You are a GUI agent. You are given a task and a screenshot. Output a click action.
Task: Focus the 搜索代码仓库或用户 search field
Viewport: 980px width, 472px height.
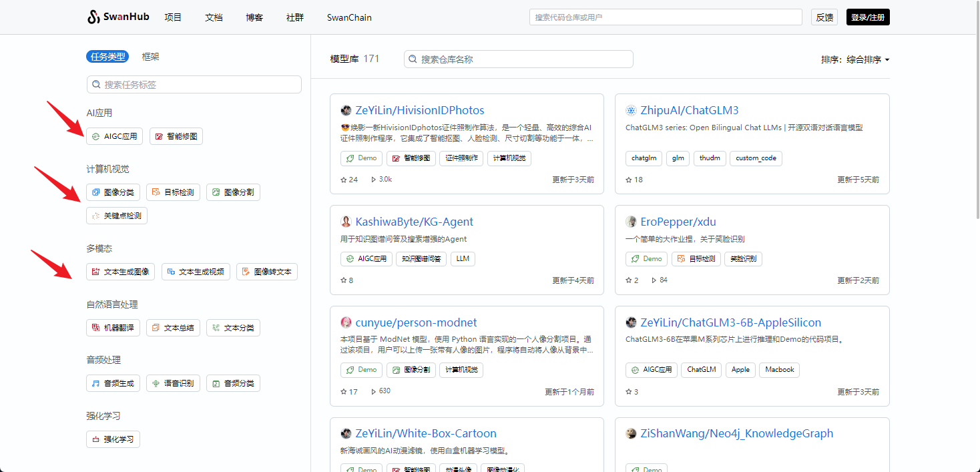click(x=666, y=17)
